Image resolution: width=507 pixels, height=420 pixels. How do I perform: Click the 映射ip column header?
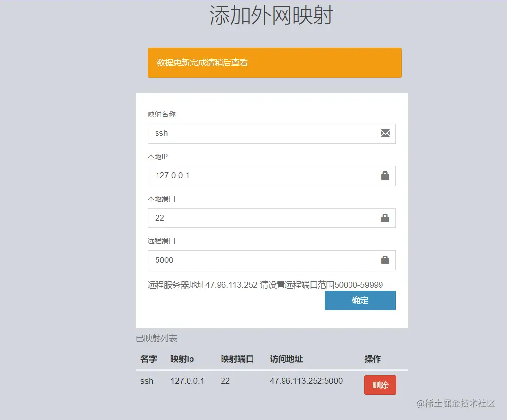[182, 359]
